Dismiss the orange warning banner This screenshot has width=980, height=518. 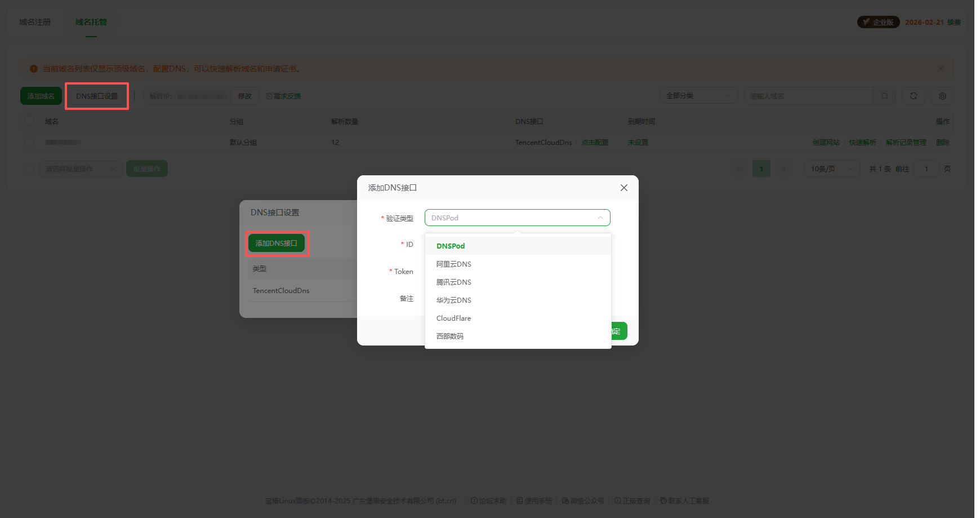click(940, 69)
